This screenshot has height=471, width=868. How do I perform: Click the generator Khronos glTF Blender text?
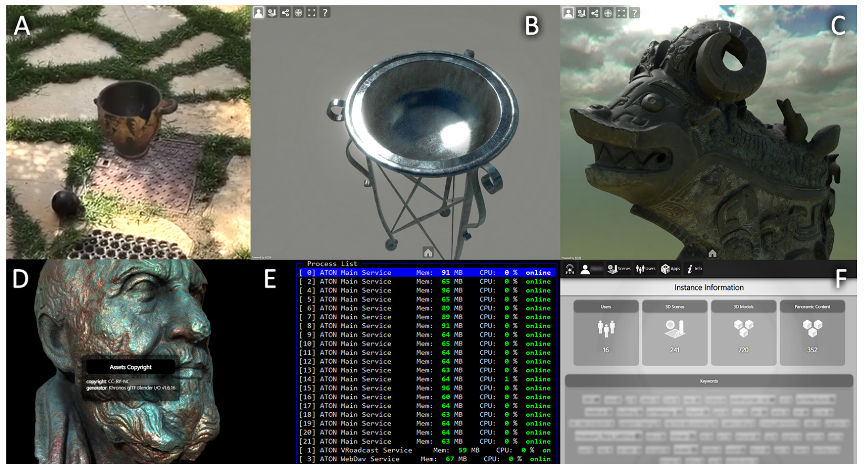pos(131,388)
